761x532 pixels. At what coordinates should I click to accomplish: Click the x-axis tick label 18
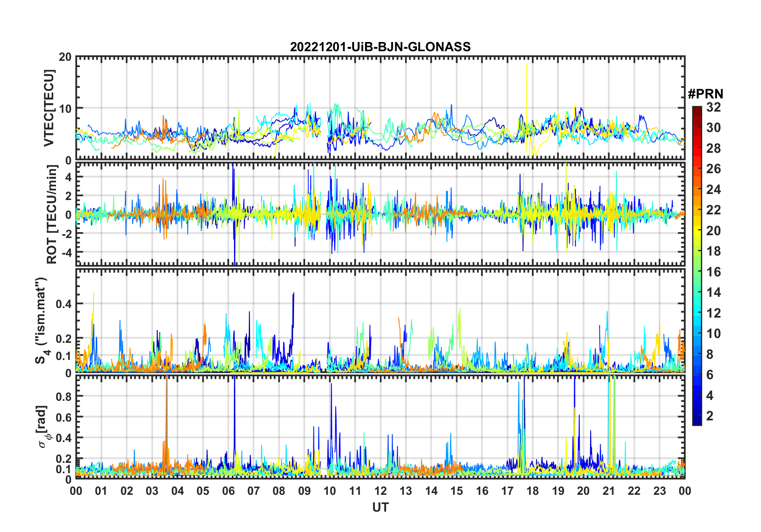click(x=533, y=491)
